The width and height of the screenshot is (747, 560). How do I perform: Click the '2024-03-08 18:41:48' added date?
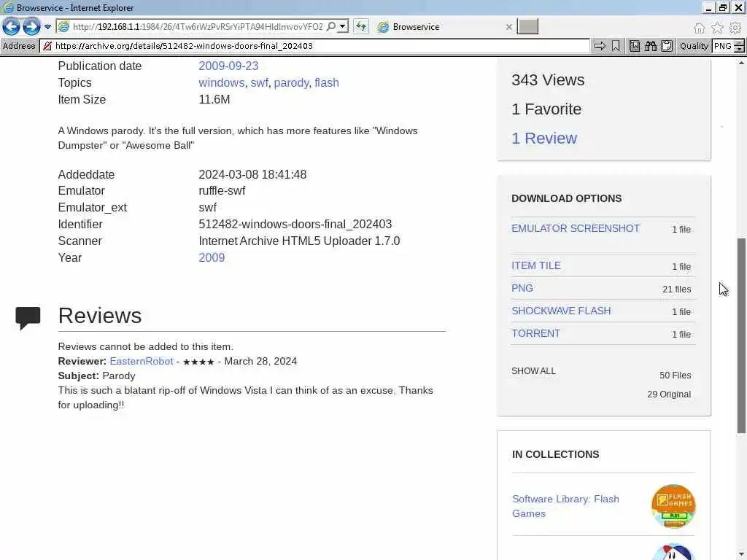coord(252,174)
